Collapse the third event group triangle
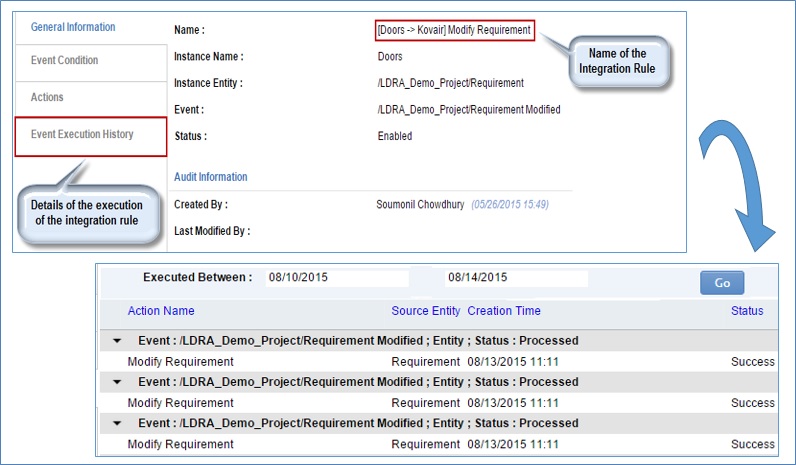Image resolution: width=796 pixels, height=465 pixels. click(x=118, y=423)
